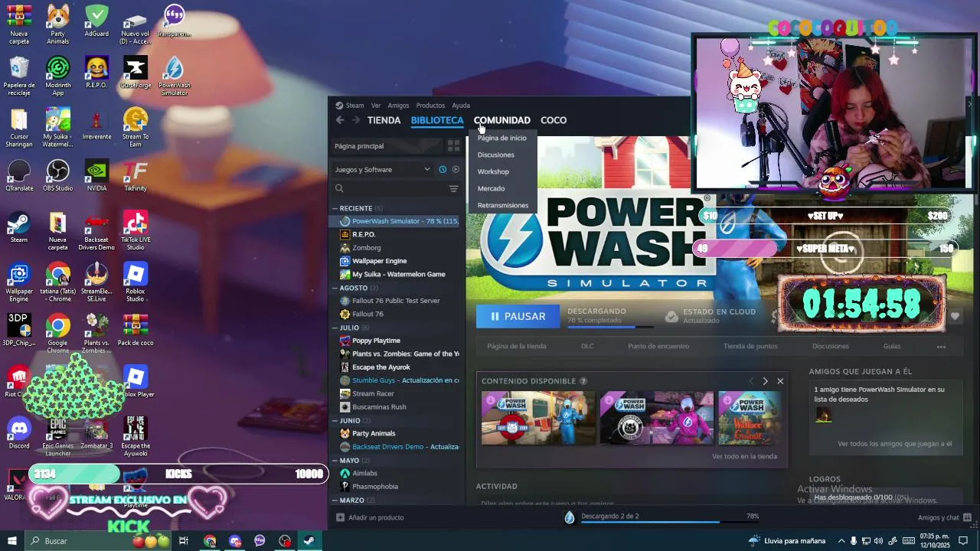Open the Productos menu
The image size is (980, 551).
pyautogui.click(x=430, y=106)
